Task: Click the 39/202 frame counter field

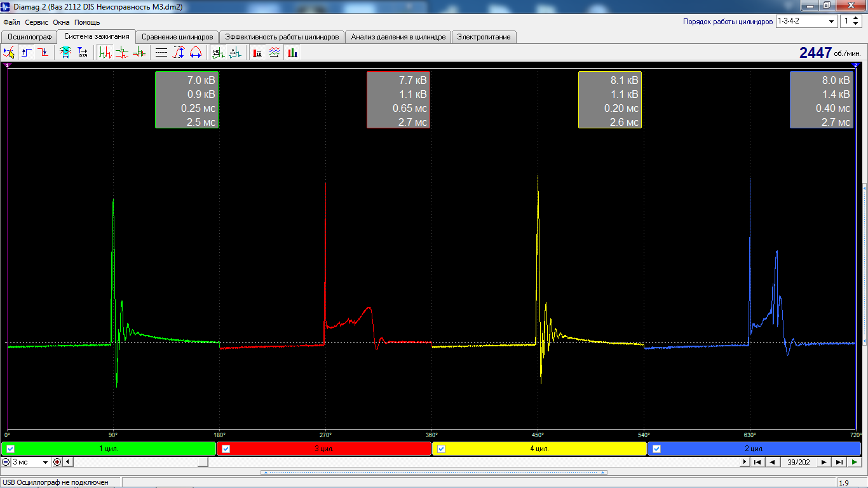Action: [x=798, y=462]
